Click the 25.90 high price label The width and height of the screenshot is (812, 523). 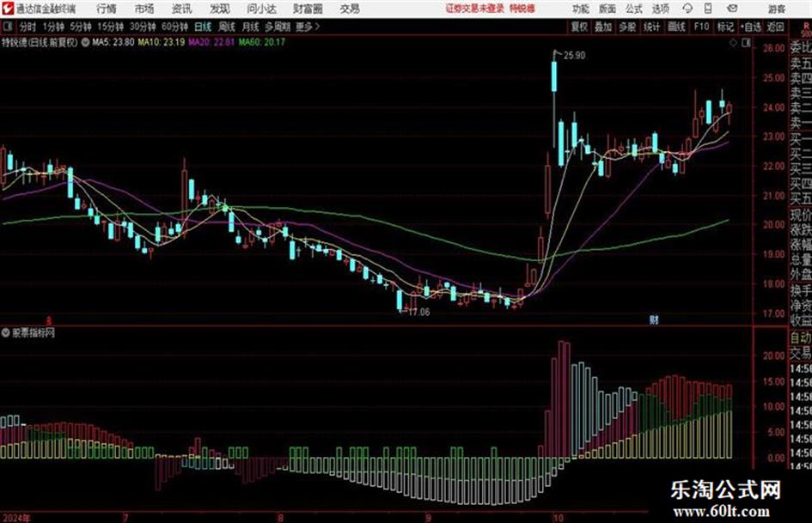(574, 56)
